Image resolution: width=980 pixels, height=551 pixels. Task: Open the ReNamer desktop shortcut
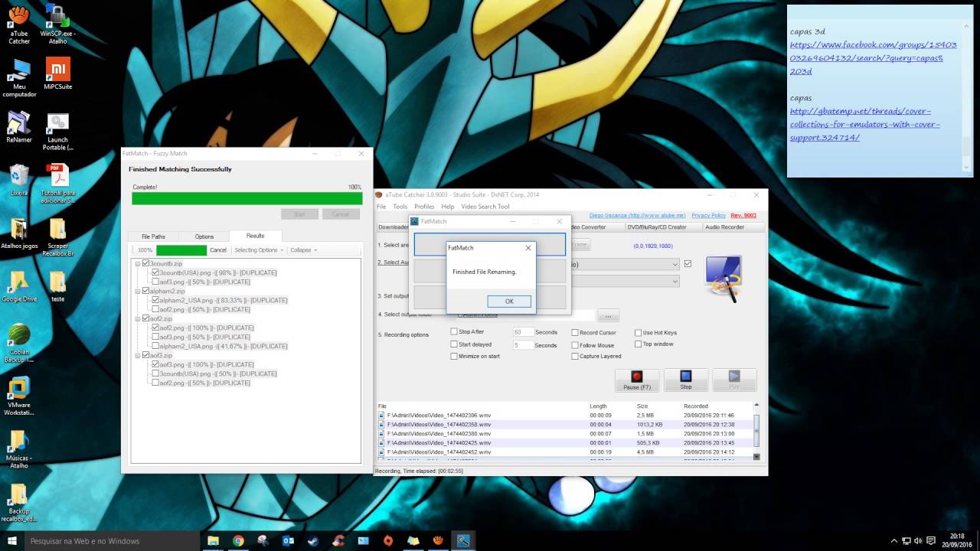19,127
